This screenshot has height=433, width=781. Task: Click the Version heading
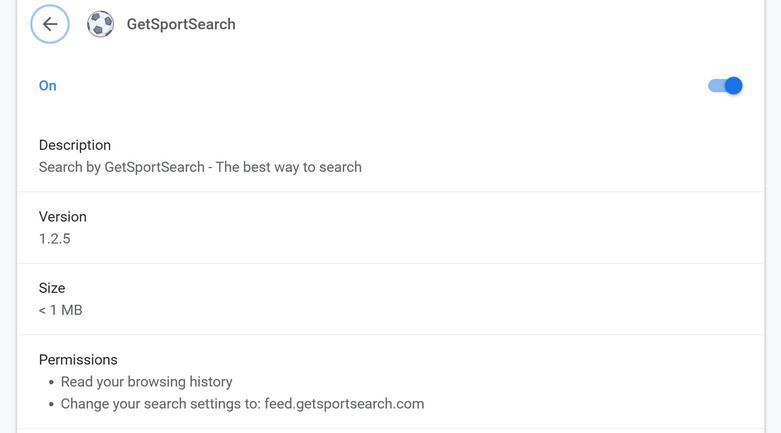click(63, 217)
